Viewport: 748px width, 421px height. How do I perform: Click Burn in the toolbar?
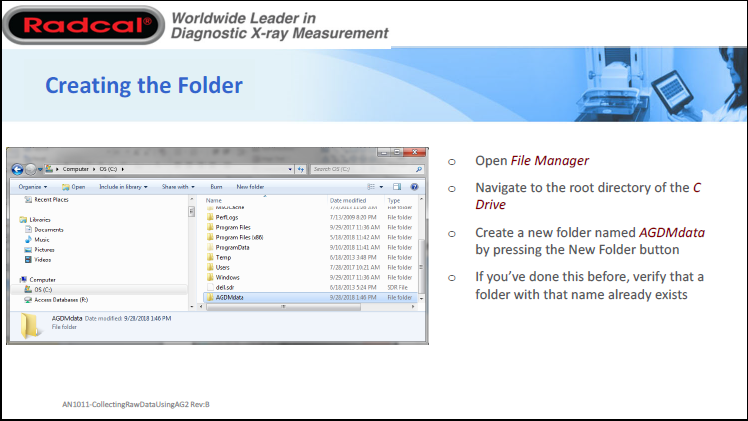click(216, 187)
